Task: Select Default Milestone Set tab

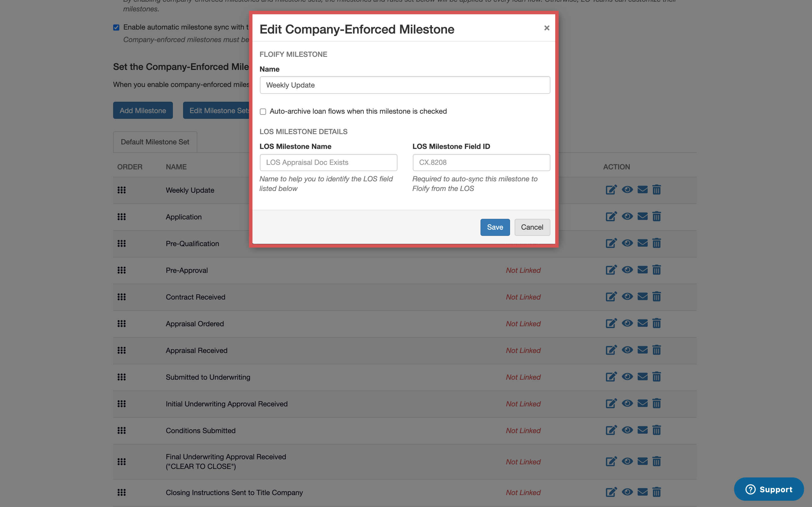Action: pos(155,142)
